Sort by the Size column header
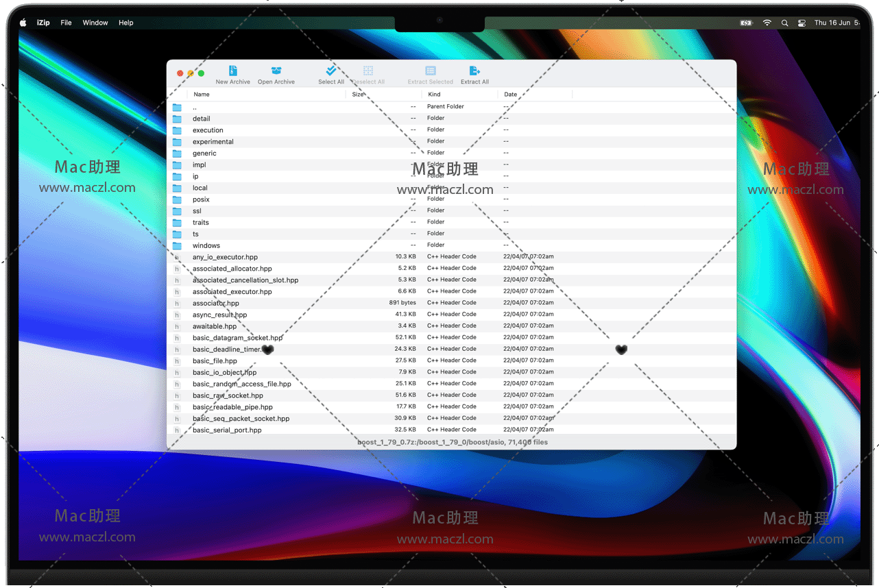879x588 pixels. (384, 95)
